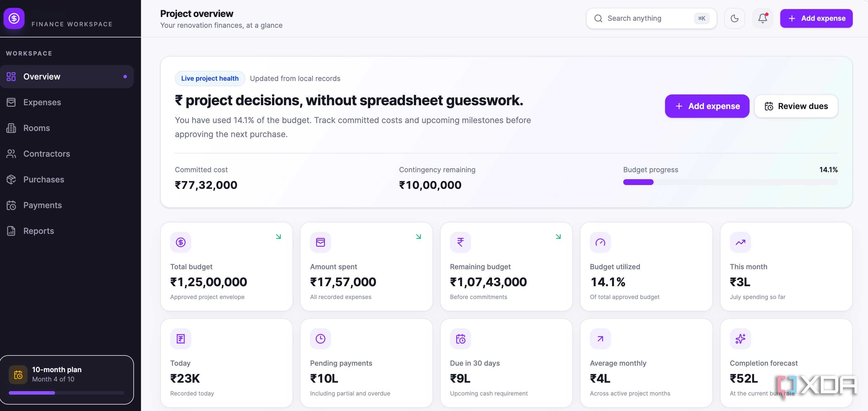Click Add expense in the top header
The image size is (868, 411).
pyautogui.click(x=816, y=18)
